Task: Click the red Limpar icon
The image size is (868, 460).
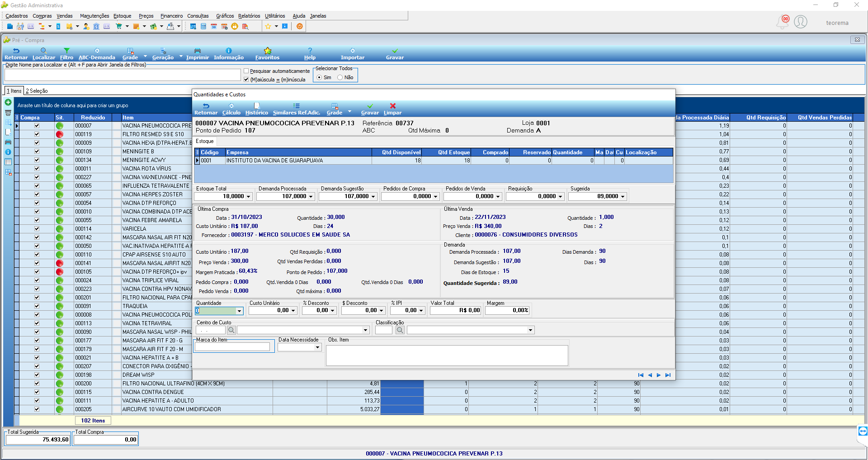Action: click(392, 106)
